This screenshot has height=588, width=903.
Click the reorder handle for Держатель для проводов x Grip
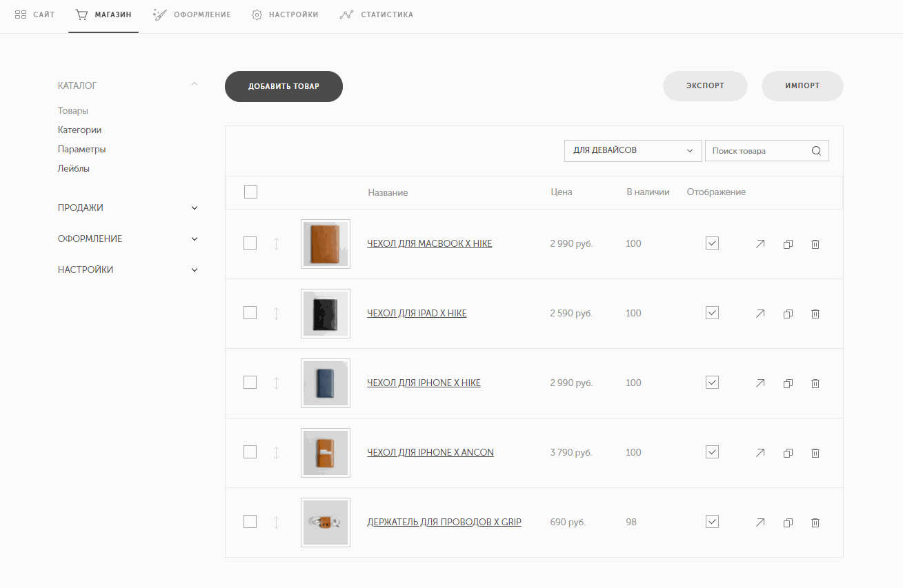point(276,523)
